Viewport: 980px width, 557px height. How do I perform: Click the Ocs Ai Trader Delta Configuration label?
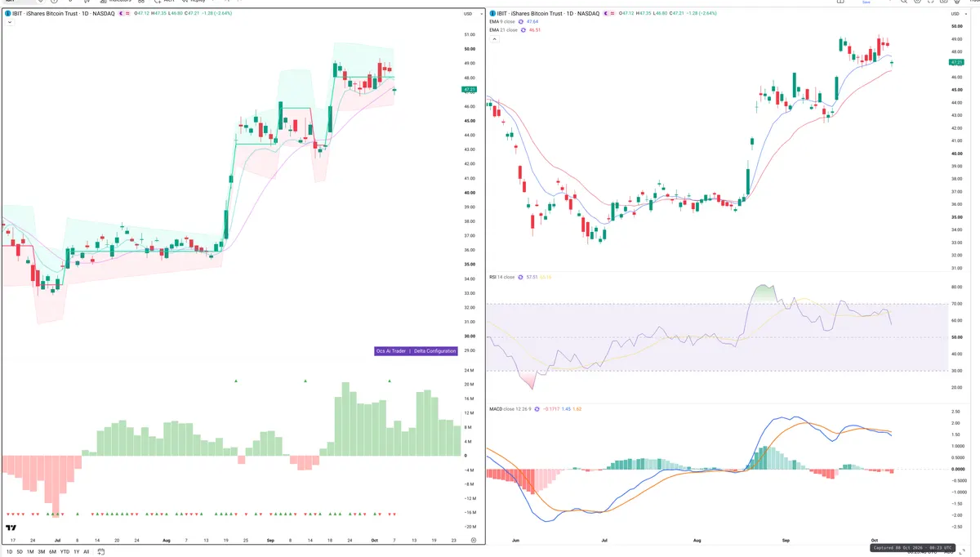tap(415, 351)
